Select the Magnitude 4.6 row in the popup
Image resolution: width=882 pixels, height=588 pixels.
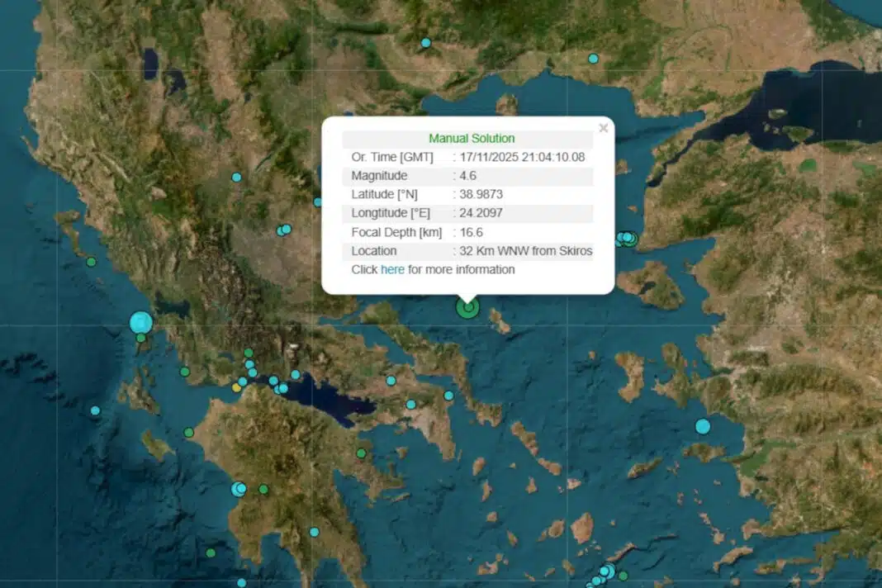(x=467, y=176)
